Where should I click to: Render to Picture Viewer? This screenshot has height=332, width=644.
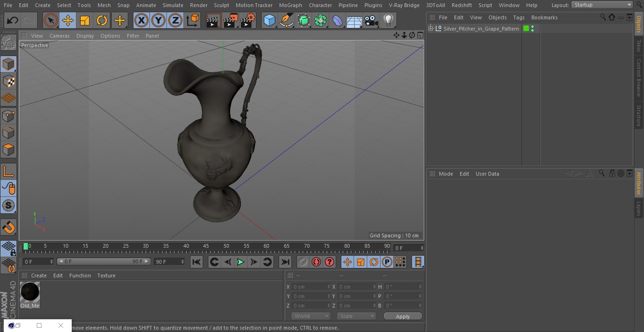[x=231, y=21]
